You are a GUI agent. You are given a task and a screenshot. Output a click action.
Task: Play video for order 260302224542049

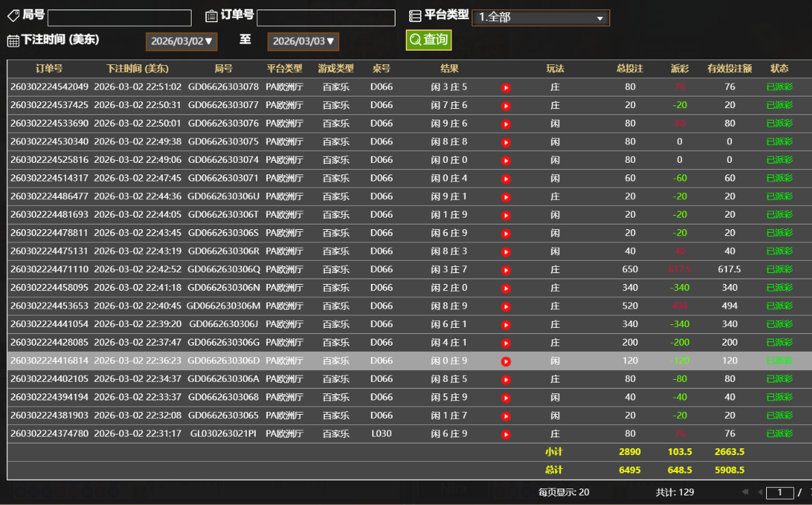tap(506, 86)
